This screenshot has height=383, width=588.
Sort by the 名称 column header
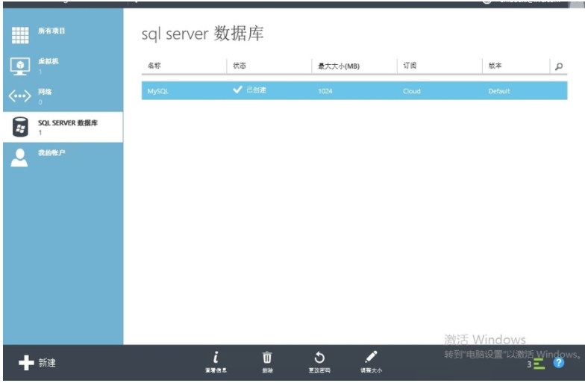[x=154, y=66]
